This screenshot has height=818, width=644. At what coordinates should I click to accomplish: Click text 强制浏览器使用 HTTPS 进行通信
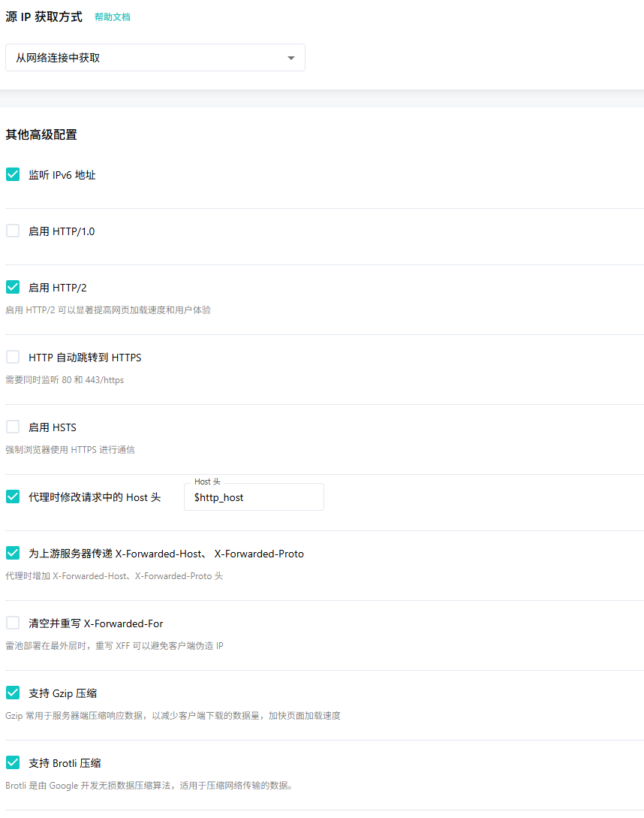pos(70,450)
